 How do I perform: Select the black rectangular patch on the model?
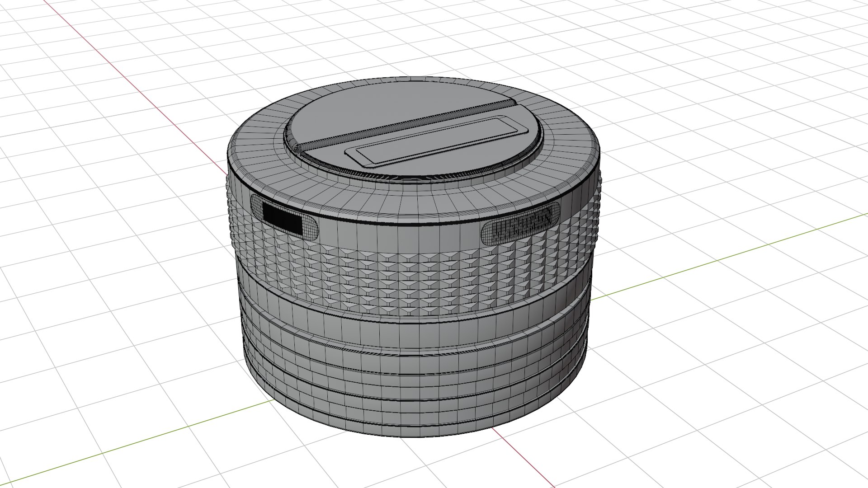tap(282, 218)
